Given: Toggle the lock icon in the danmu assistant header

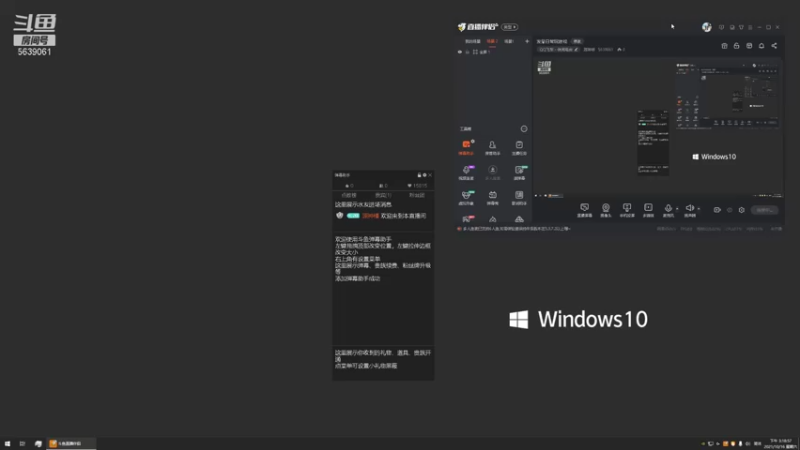Looking at the screenshot, I should (419, 175).
